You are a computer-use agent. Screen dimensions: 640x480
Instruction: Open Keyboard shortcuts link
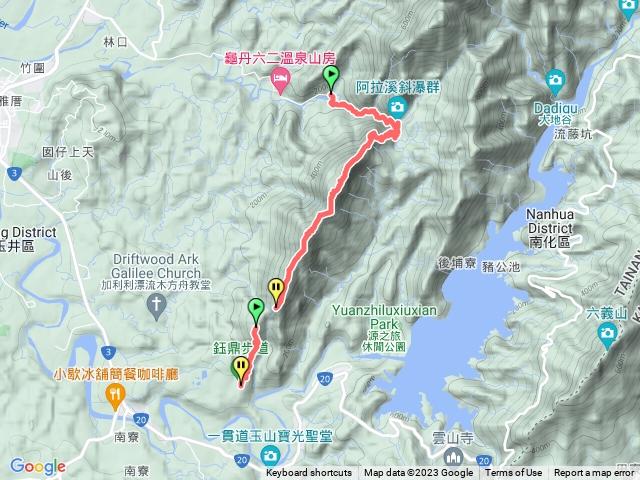click(309, 473)
